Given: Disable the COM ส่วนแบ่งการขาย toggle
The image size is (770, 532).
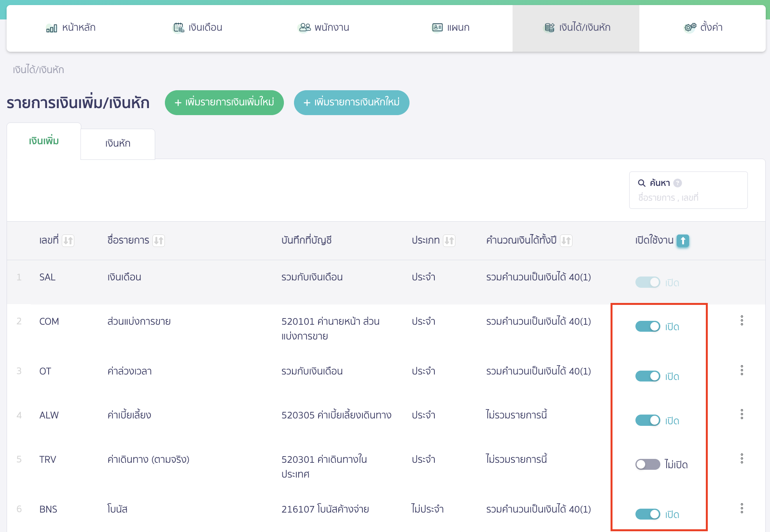Looking at the screenshot, I should (x=647, y=326).
